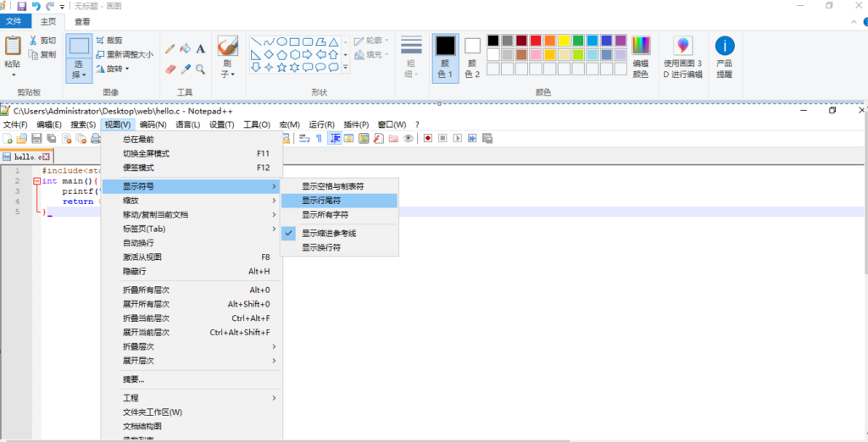Select the Text tool (A)

coord(201,49)
